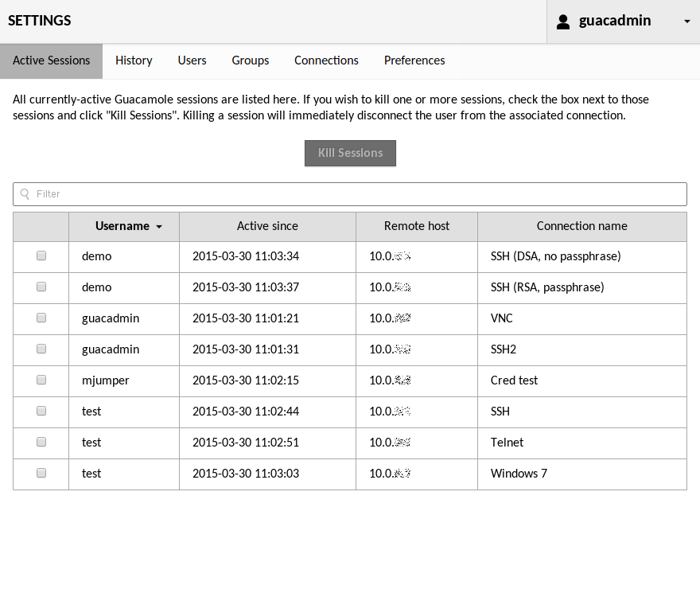
Task: Click the Active since column header
Action: pos(267,226)
